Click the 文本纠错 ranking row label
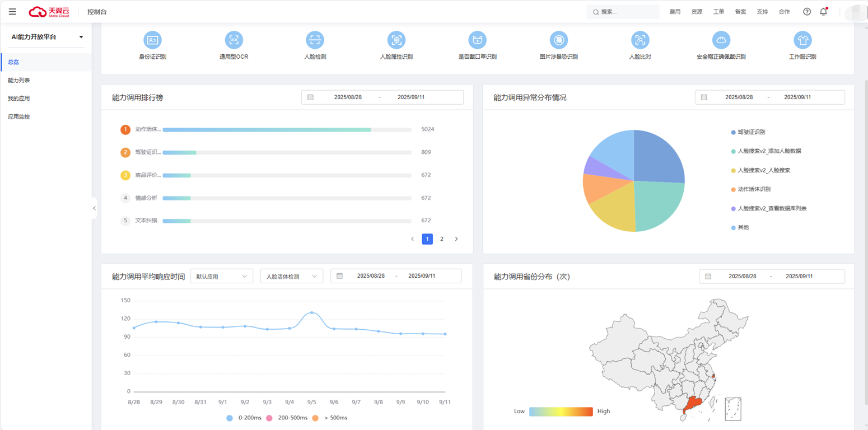868x430 pixels. [x=146, y=221]
